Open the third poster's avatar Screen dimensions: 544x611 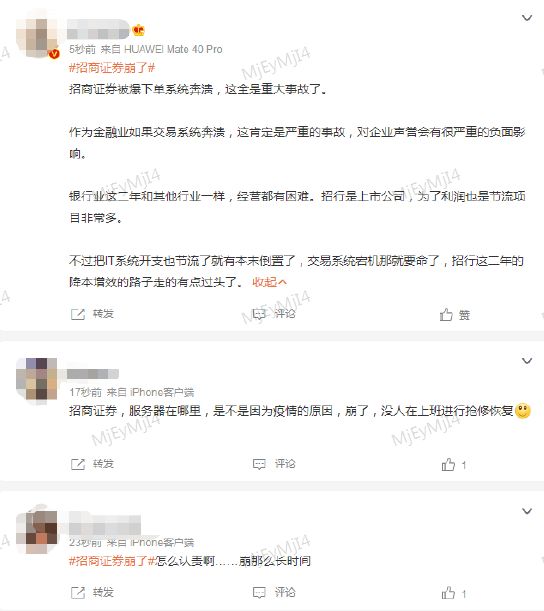(36, 530)
